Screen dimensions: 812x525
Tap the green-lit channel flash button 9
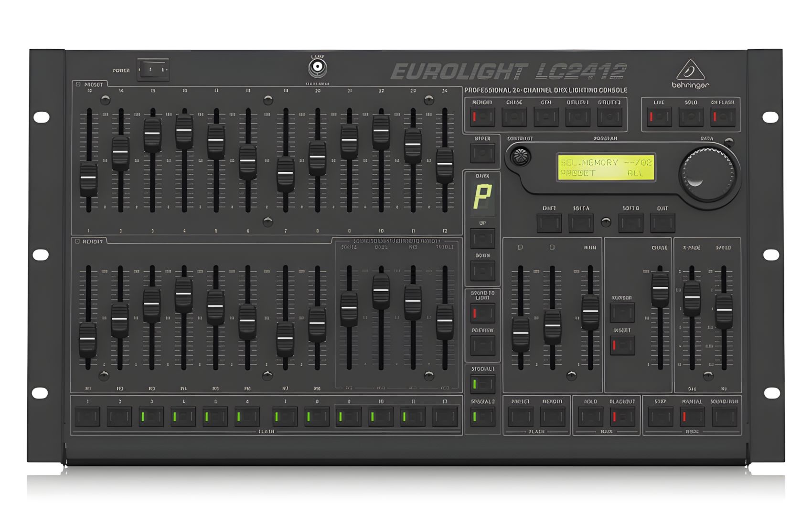point(349,417)
